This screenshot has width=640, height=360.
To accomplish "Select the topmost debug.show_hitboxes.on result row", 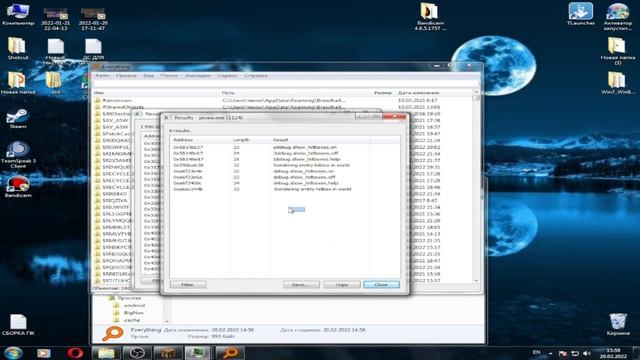I will (x=284, y=147).
